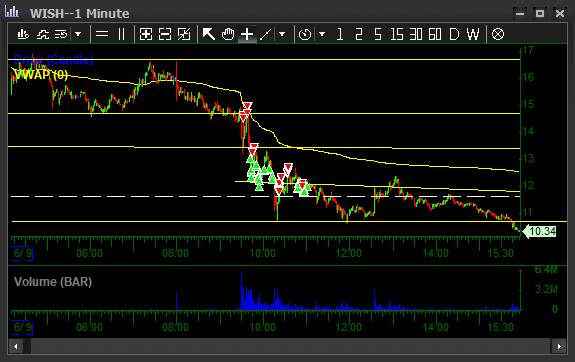Switch to the daily D timeframe

[454, 34]
